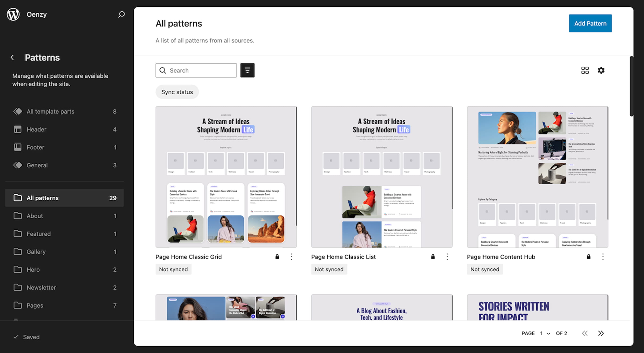The image size is (644, 353).
Task: Open site search magnifier icon
Action: click(x=122, y=14)
